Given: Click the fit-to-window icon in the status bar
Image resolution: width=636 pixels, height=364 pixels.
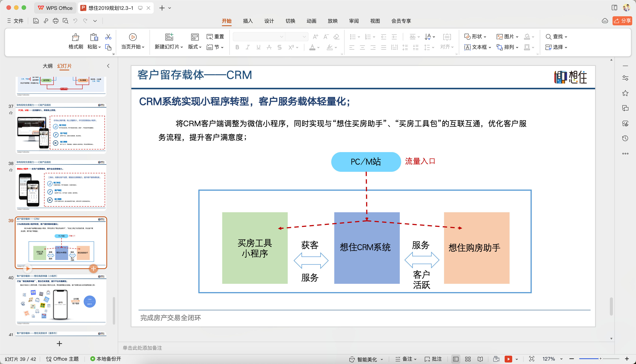Looking at the screenshot, I should coord(532,359).
